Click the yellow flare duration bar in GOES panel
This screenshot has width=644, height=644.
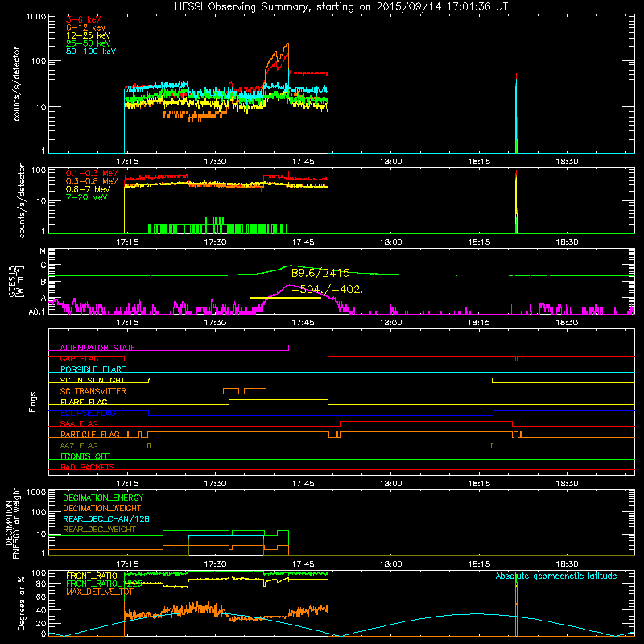285,297
